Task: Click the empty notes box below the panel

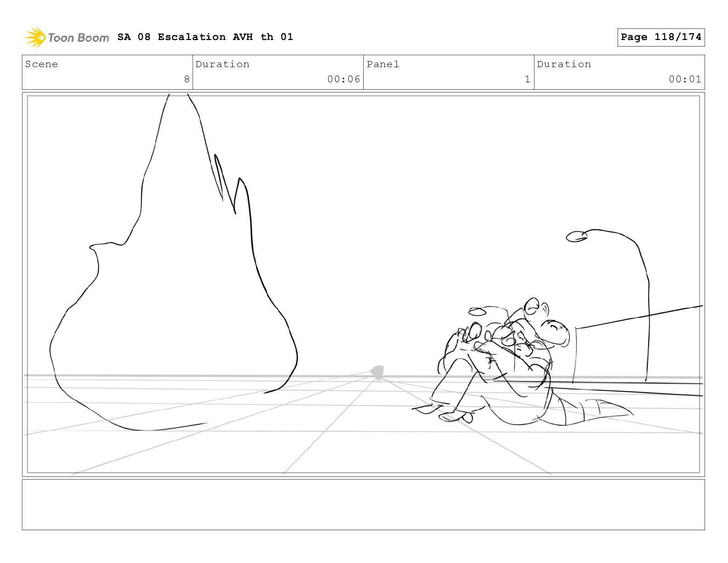Action: pos(363,505)
